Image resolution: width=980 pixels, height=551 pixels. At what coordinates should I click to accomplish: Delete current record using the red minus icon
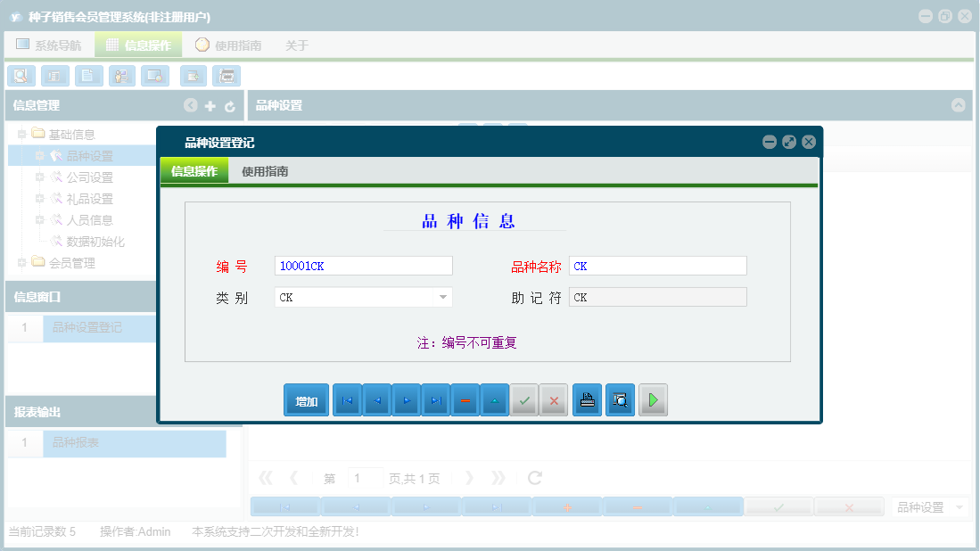(465, 399)
